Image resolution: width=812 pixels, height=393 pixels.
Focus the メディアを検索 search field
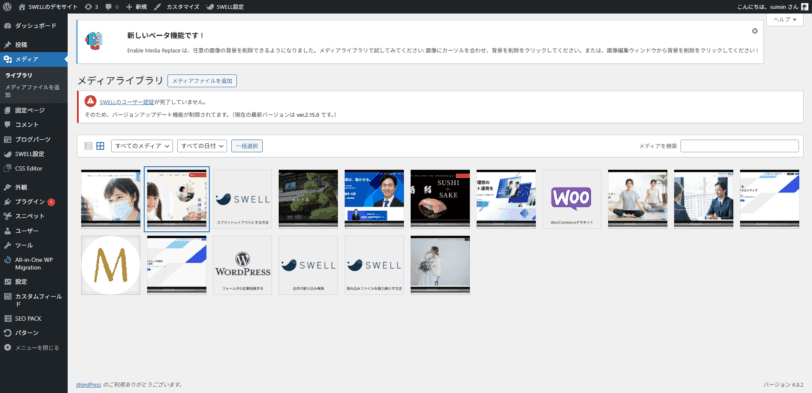[x=740, y=146]
